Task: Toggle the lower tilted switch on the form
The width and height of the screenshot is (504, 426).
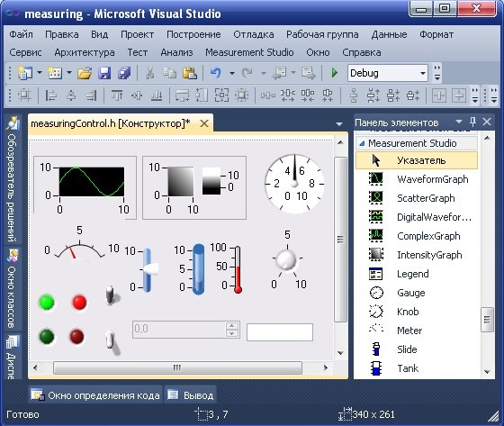Action: (x=112, y=342)
